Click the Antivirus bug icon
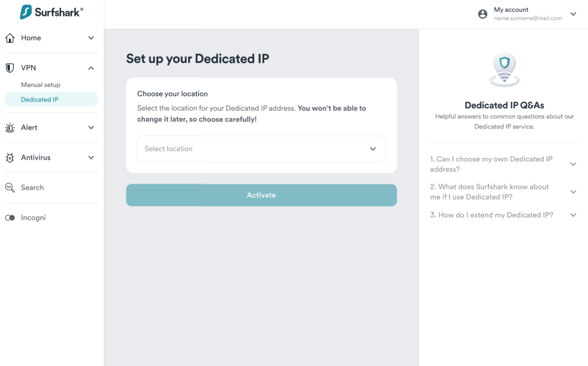The width and height of the screenshot is (588, 366). [x=10, y=158]
